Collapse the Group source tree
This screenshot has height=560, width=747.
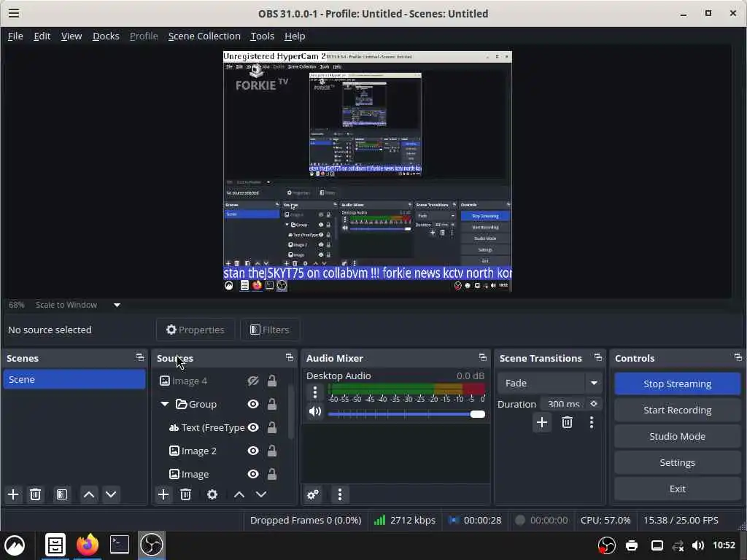tap(165, 404)
